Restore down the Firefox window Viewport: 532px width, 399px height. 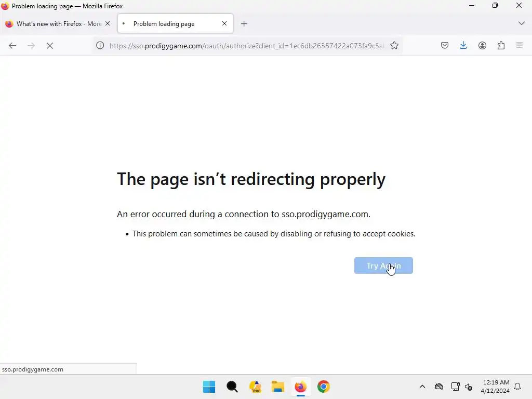tap(495, 5)
